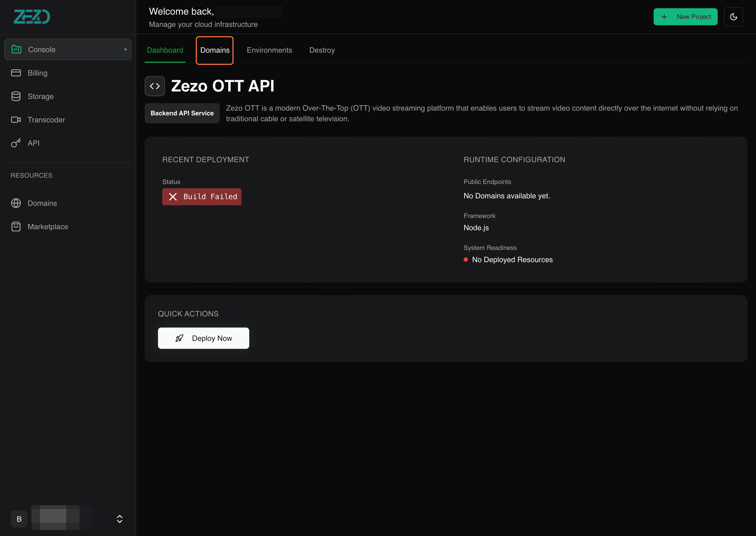Switch to the Environments tab
Image resolution: width=756 pixels, height=536 pixels.
[269, 50]
